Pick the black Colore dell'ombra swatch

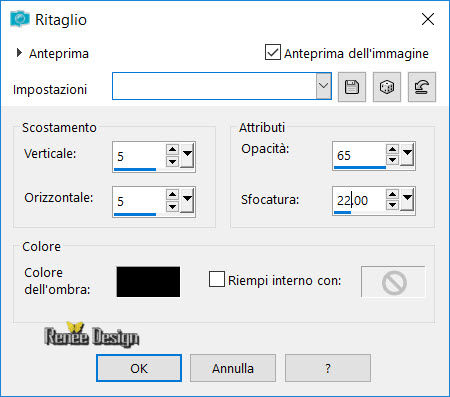click(148, 282)
